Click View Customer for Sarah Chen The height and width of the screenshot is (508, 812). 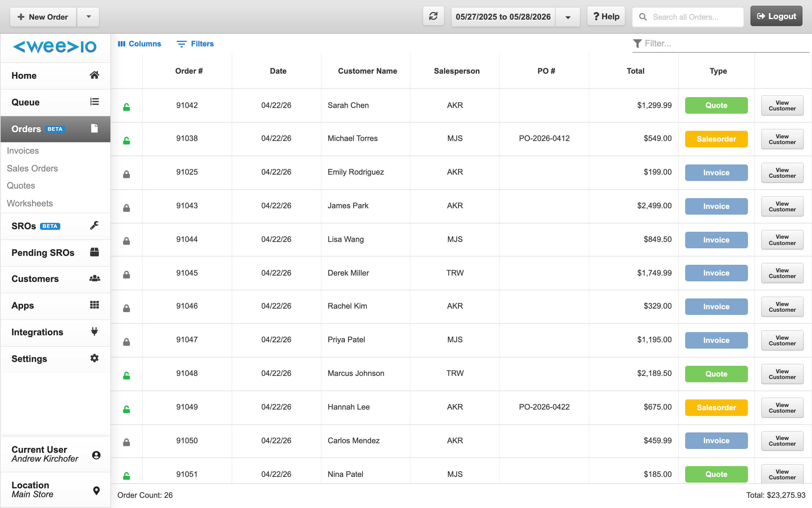click(x=782, y=105)
